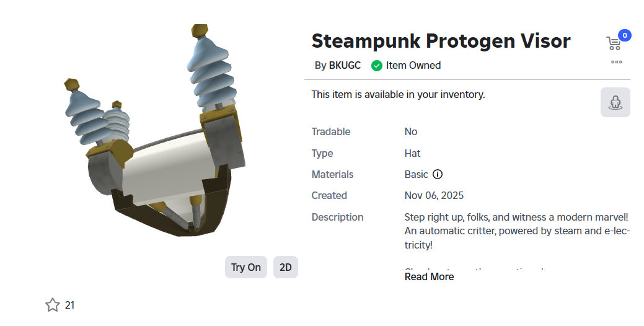Click the cart item count badge
Screen dimensions: 644x326
tap(624, 35)
